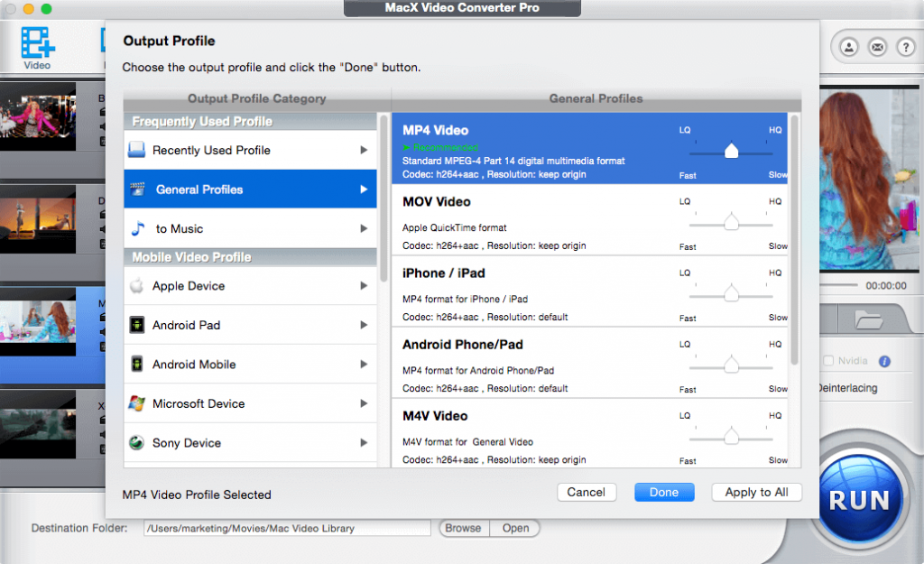924x564 pixels.
Task: Click the Sony Device logo icon
Action: coord(137,442)
